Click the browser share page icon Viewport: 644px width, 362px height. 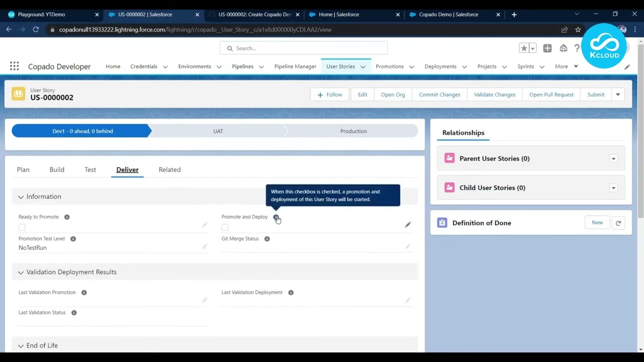click(x=565, y=30)
